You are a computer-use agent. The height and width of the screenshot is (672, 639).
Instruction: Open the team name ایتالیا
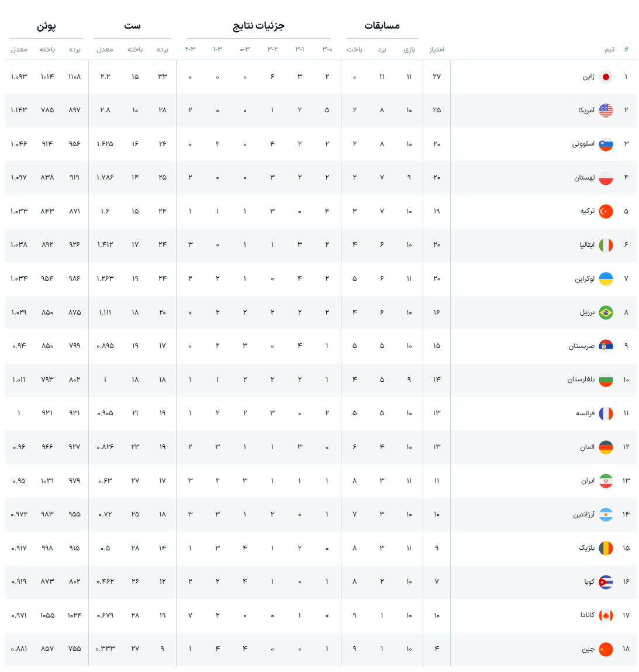pyautogui.click(x=587, y=244)
